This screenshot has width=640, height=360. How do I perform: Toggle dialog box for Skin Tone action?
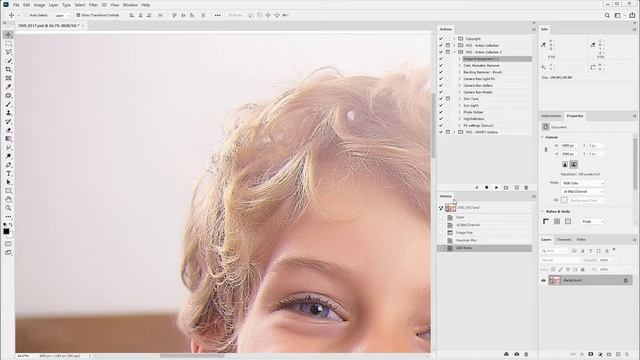click(448, 99)
